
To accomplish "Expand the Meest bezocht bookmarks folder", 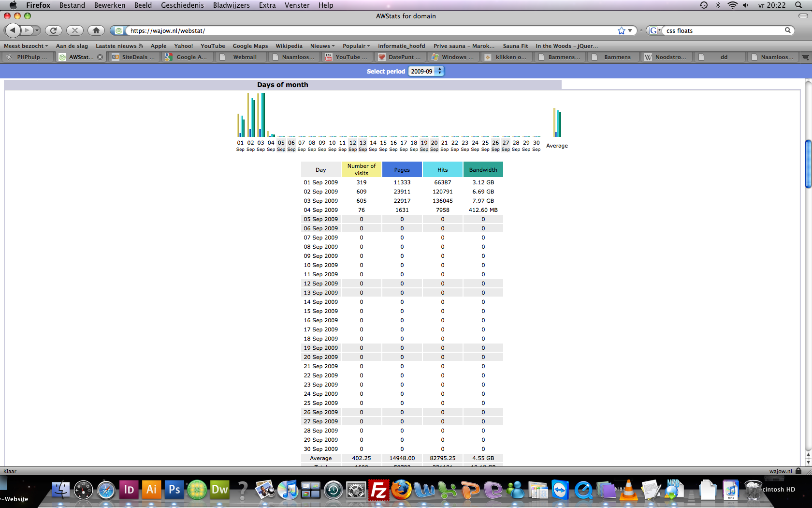I will 26,46.
